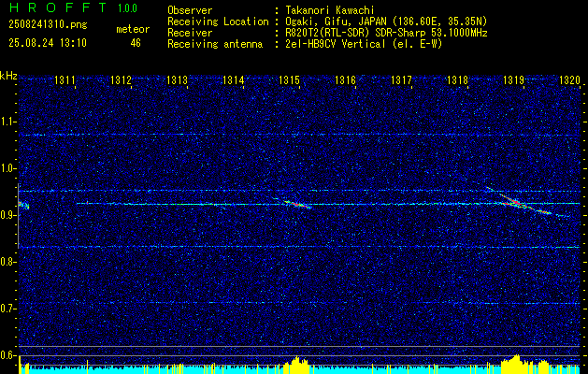The image size is (588, 374).
Task: Click the 1320 time marker
Action: (x=569, y=79)
